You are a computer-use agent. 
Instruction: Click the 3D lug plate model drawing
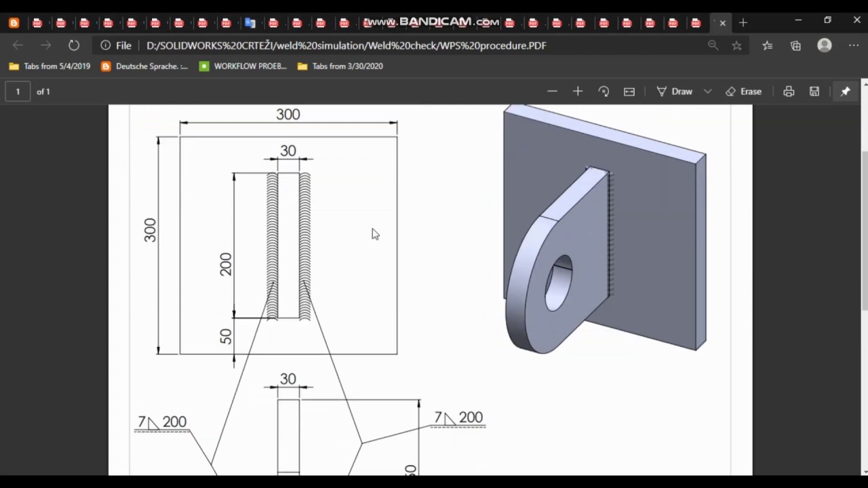pyautogui.click(x=605, y=229)
